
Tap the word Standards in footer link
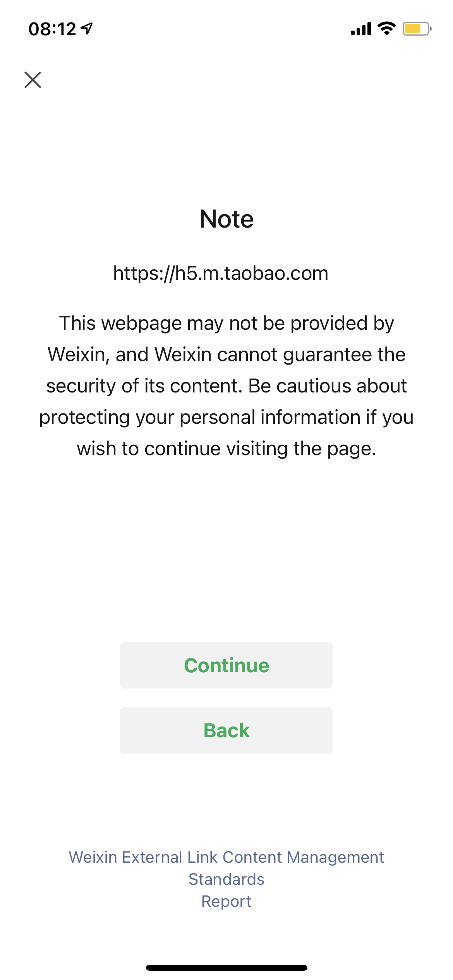pos(226,879)
